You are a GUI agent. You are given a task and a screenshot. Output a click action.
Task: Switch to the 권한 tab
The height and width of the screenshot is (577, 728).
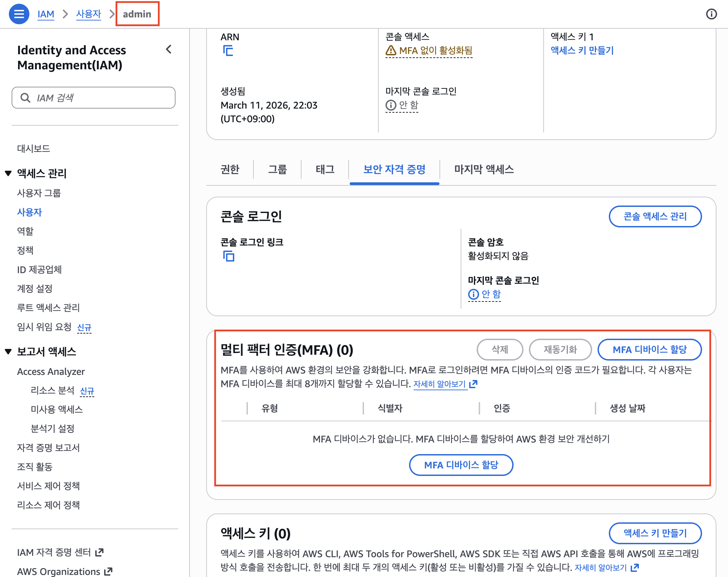(230, 169)
